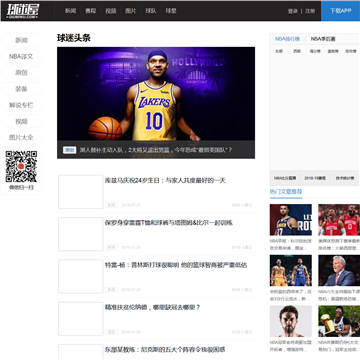Open recommended article beginning NBA早报

pyautogui.click(x=291, y=244)
